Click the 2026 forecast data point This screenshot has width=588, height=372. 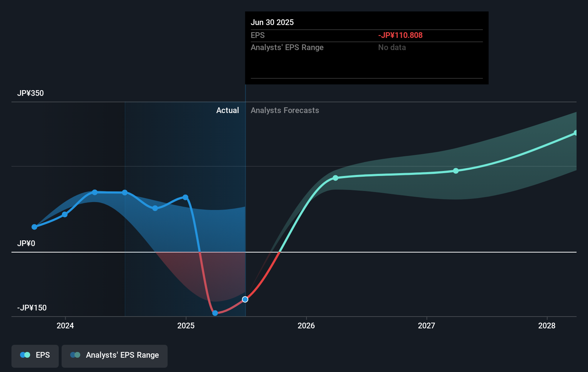click(336, 178)
